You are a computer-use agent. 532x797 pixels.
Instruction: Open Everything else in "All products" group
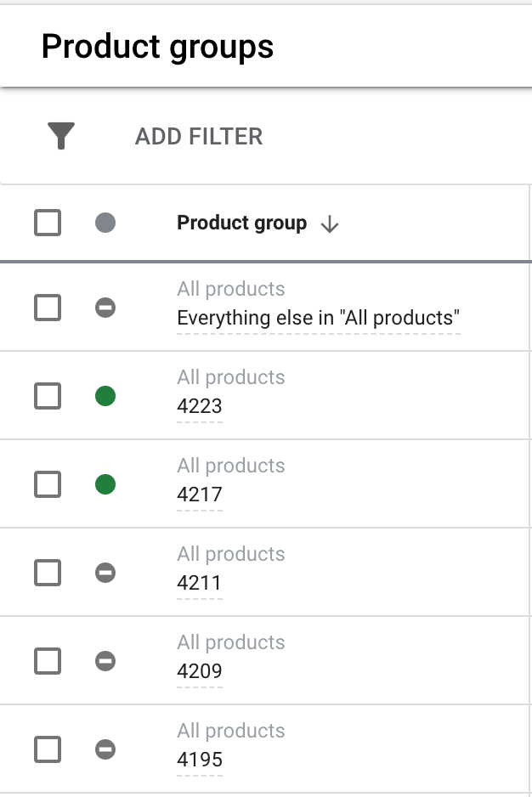coord(319,318)
